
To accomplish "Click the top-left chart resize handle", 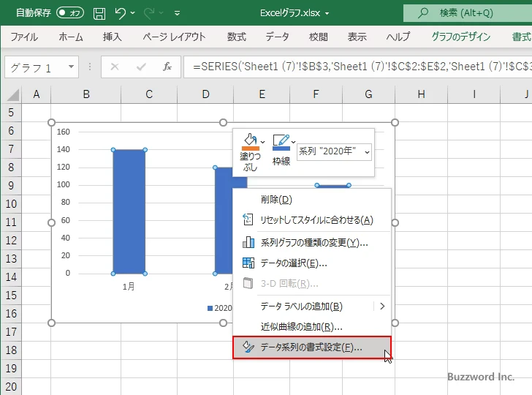I will [52, 123].
